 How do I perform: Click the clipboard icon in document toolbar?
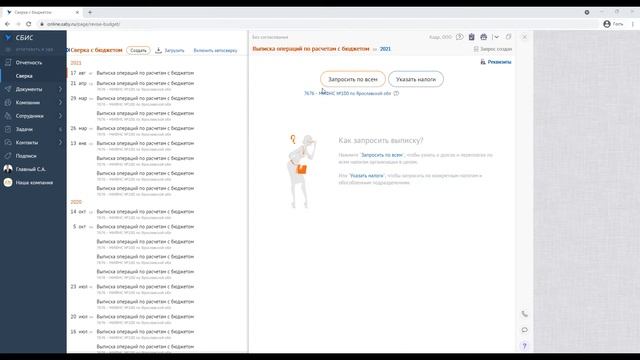pyautogui.click(x=471, y=37)
